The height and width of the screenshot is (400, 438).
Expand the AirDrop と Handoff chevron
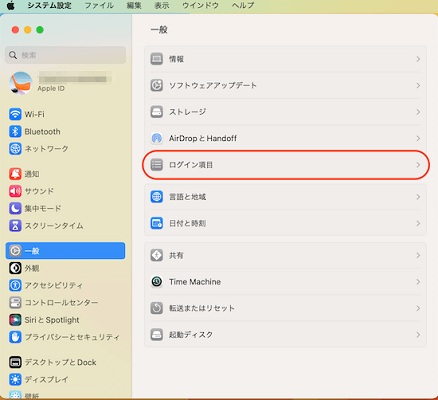(418, 138)
